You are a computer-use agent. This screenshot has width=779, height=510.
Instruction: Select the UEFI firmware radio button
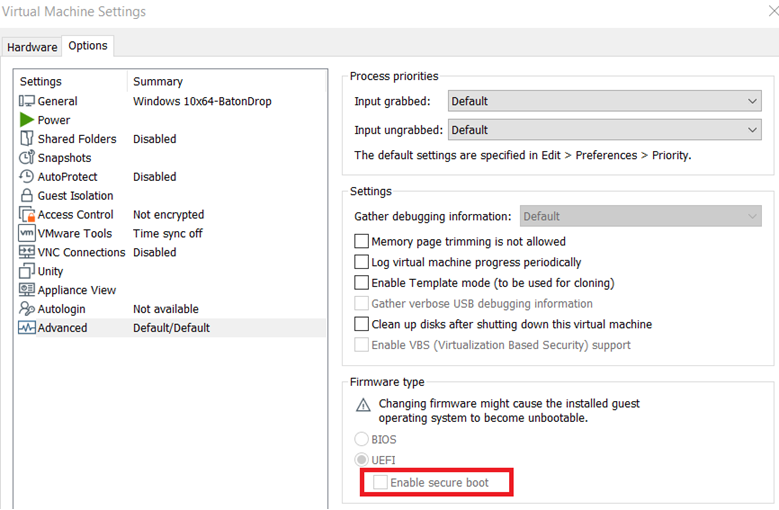tap(361, 460)
